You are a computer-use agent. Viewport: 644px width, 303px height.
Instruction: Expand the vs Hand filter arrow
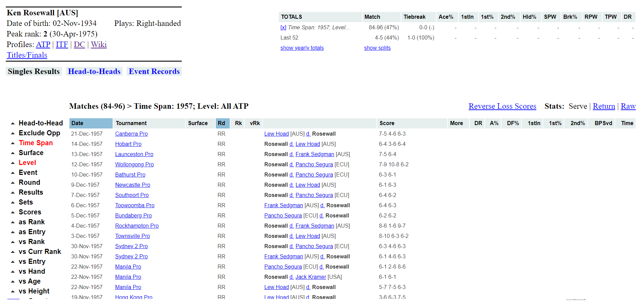[x=13, y=272]
